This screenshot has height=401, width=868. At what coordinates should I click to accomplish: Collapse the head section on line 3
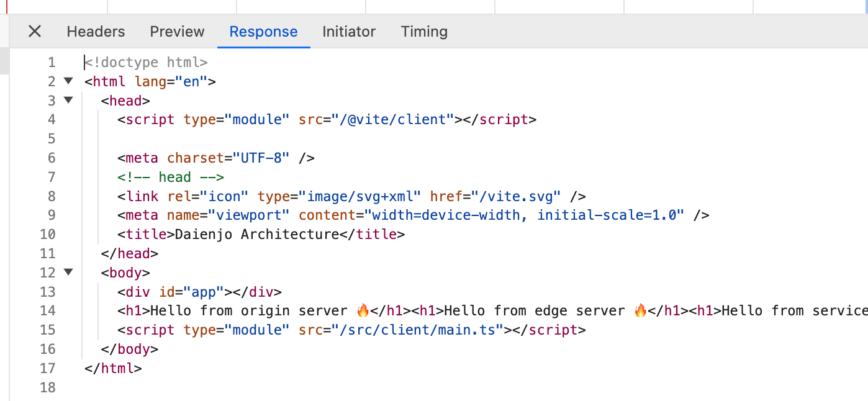point(68,100)
